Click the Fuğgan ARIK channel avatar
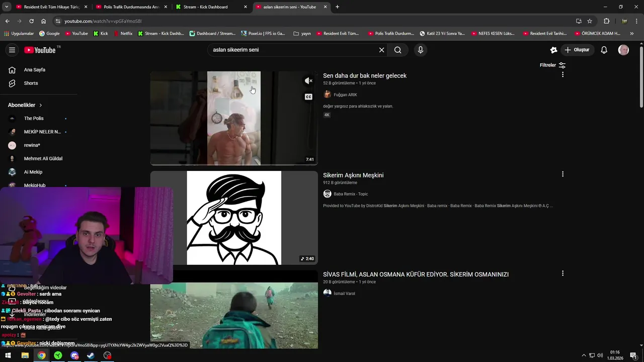644x362 pixels. tap(327, 95)
